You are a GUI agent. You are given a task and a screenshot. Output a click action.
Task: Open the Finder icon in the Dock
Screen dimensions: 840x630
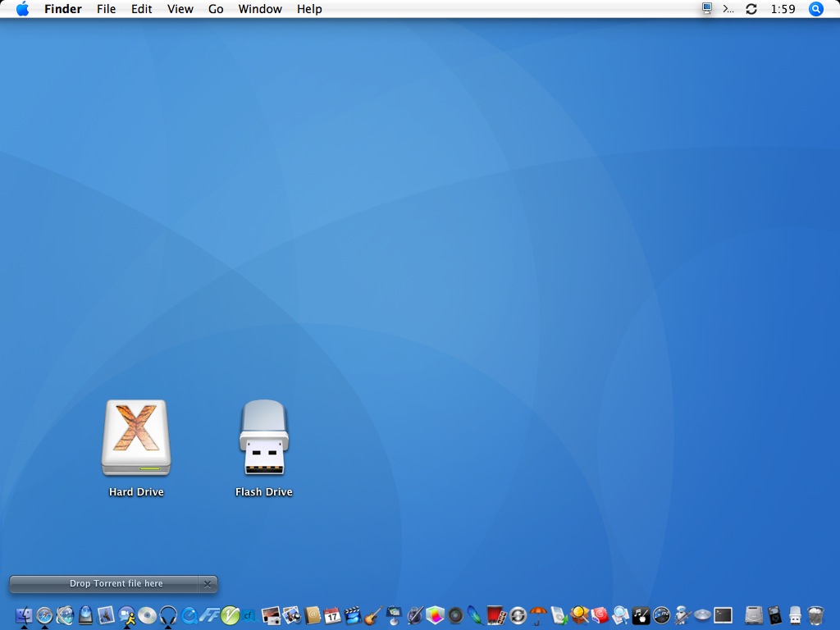pyautogui.click(x=24, y=615)
